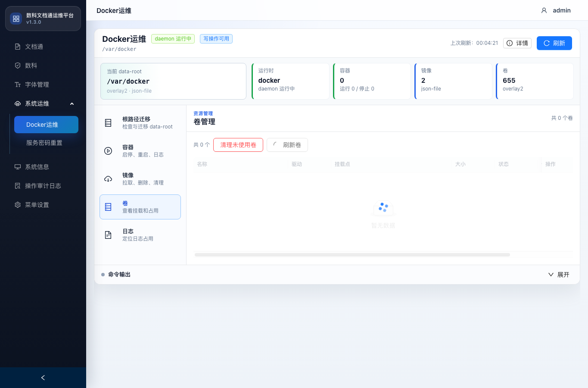The width and height of the screenshot is (588, 388).
Task: Click the 文档通 document icon
Action: point(18,47)
